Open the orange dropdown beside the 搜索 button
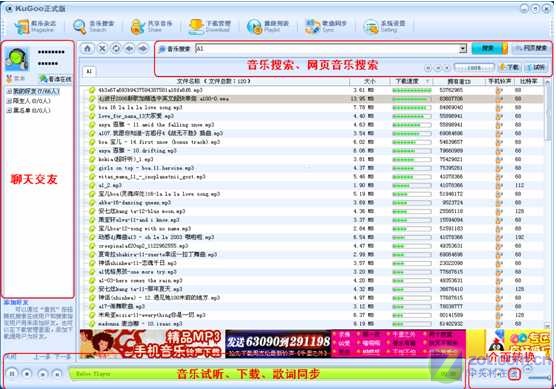556x389 pixels. pos(505,48)
